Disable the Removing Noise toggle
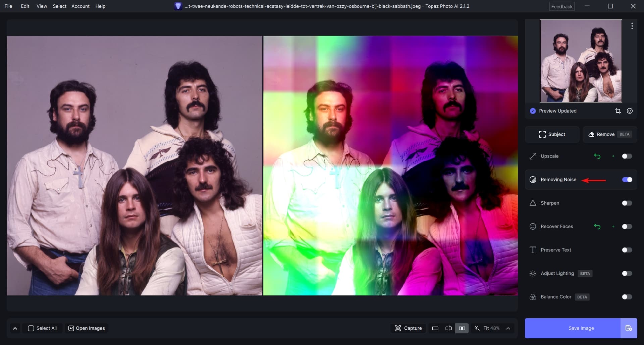Viewport: 644px width, 345px height. (x=627, y=180)
